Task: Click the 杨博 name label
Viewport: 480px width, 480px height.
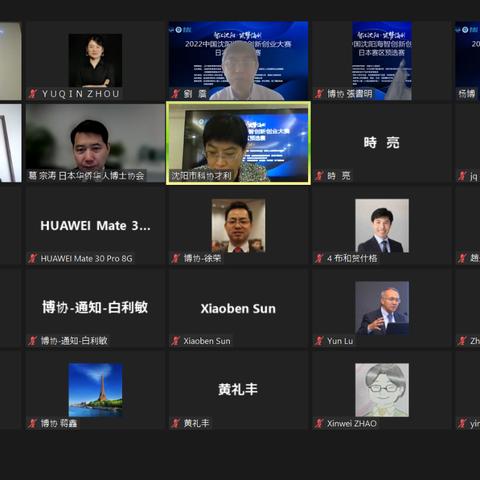Action: [x=467, y=94]
